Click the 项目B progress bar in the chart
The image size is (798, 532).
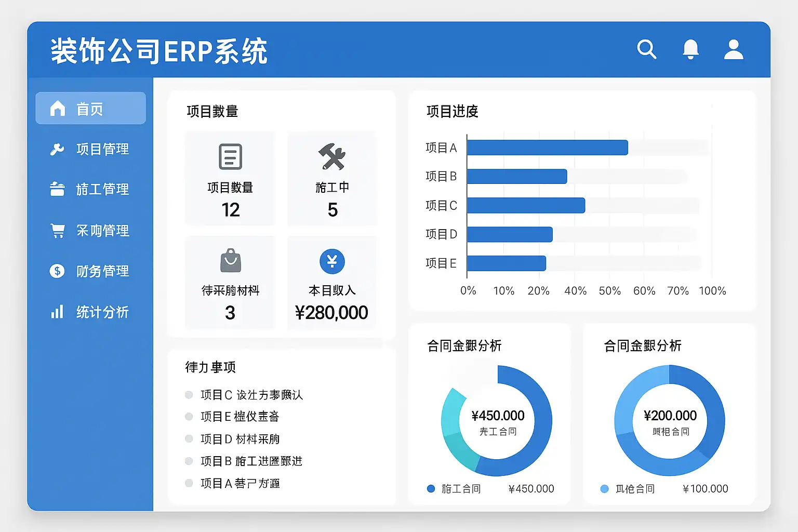point(517,176)
